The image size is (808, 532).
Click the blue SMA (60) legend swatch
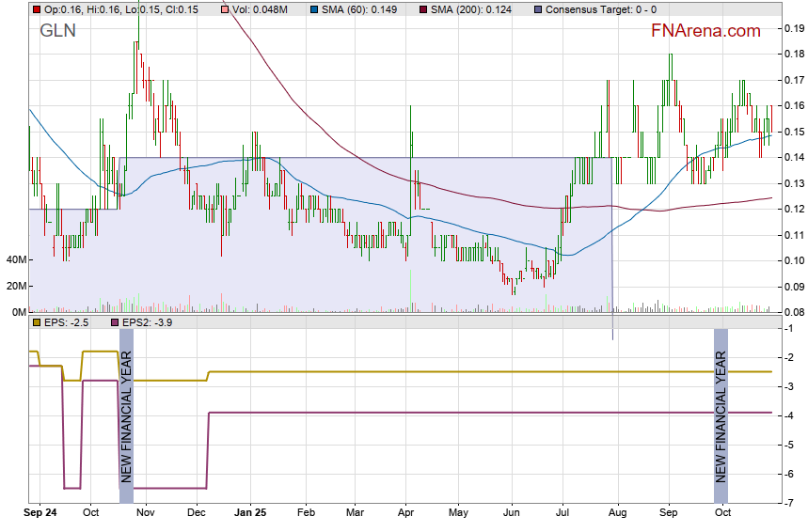pos(315,9)
